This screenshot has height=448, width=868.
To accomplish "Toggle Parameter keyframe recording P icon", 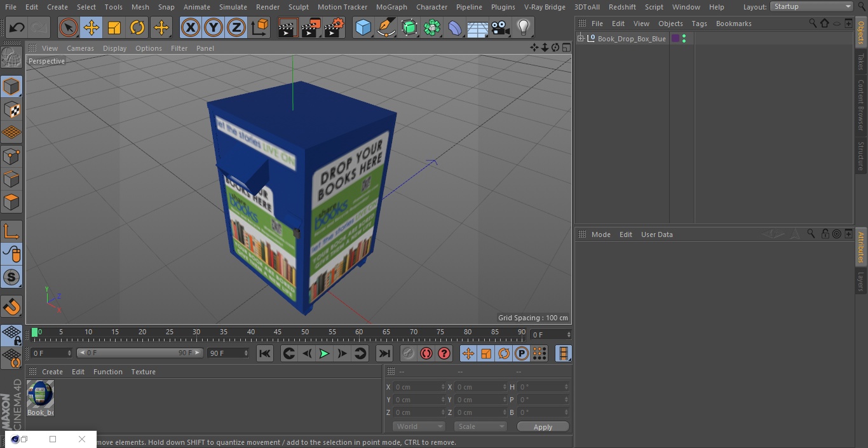I will [x=522, y=353].
